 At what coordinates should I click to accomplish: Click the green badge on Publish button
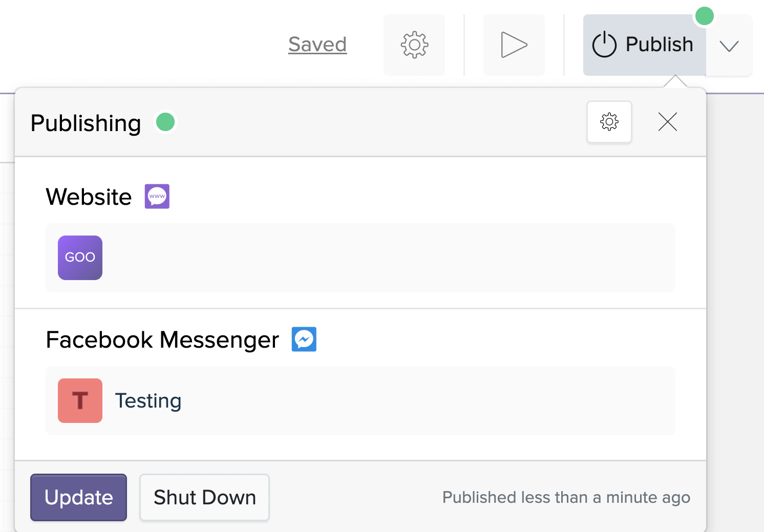click(705, 16)
